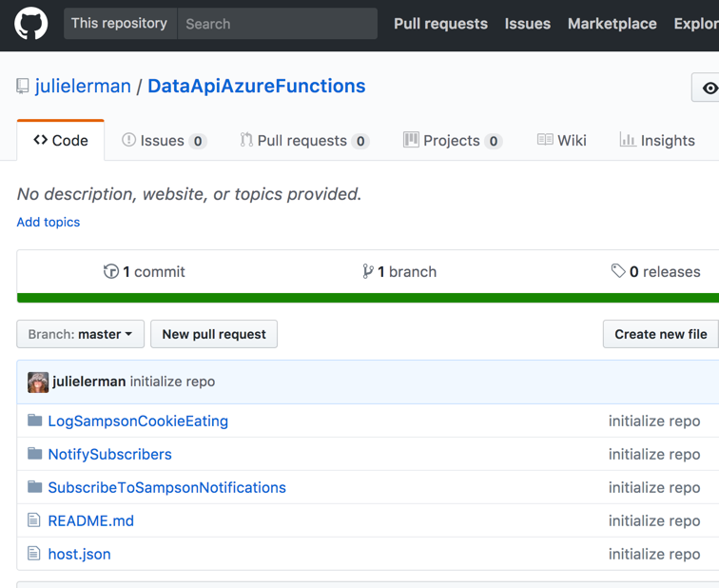Switch to the Issues tab
This screenshot has width=719, height=588.
click(x=164, y=141)
